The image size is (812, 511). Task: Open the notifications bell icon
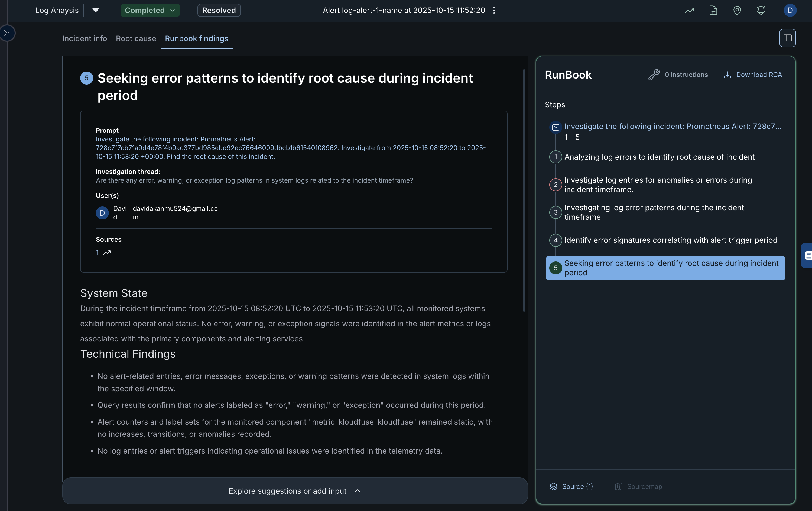(x=761, y=11)
